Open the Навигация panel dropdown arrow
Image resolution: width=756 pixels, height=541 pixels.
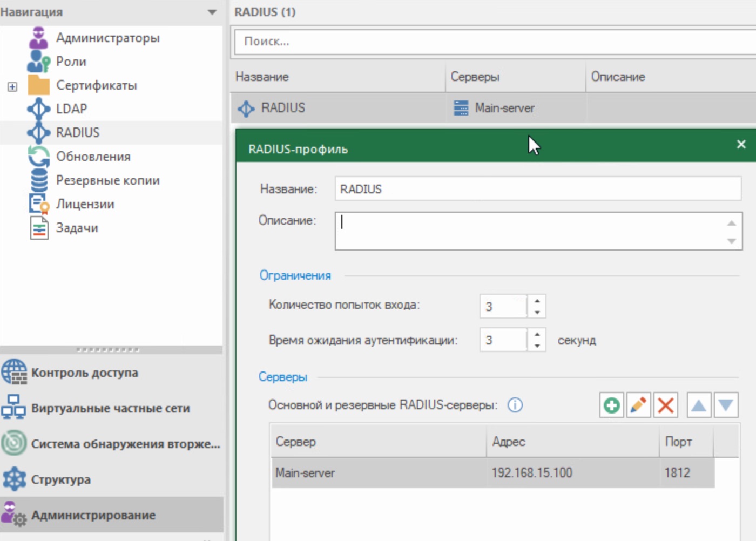(x=212, y=12)
